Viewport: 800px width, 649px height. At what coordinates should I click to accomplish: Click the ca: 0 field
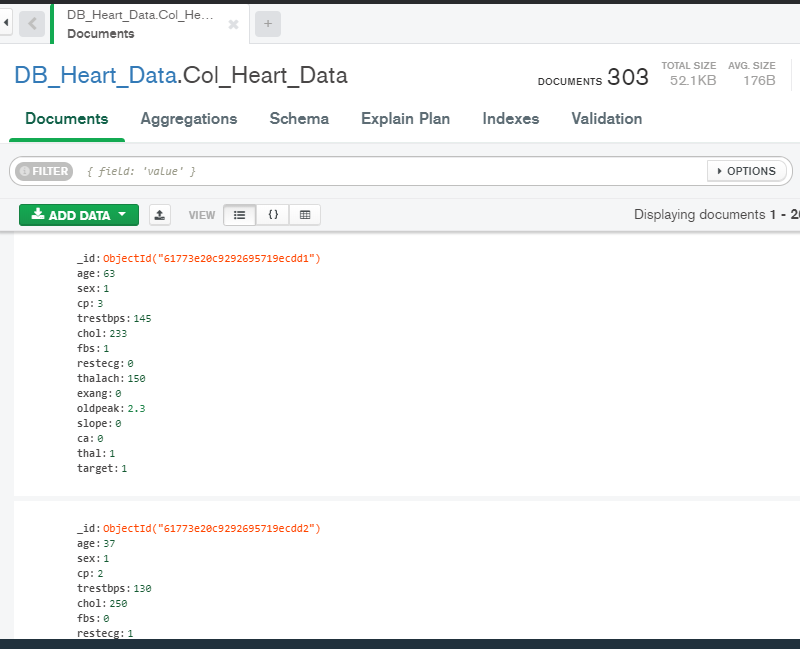point(90,438)
